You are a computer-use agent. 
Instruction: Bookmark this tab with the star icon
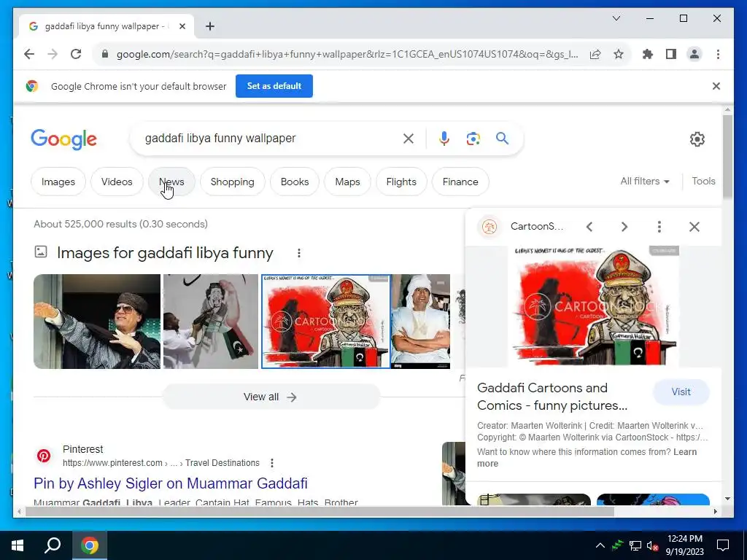[619, 54]
